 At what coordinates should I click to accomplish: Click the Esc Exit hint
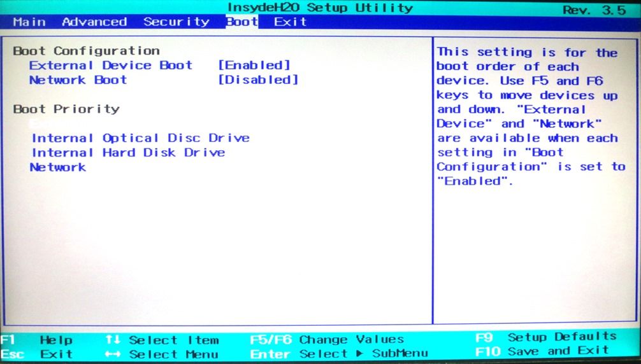tap(36, 354)
